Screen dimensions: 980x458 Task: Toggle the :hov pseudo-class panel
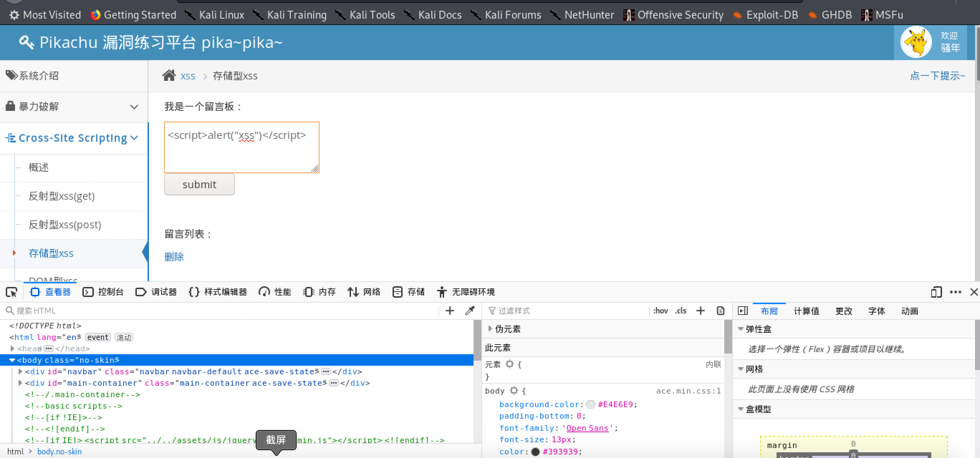tap(660, 311)
